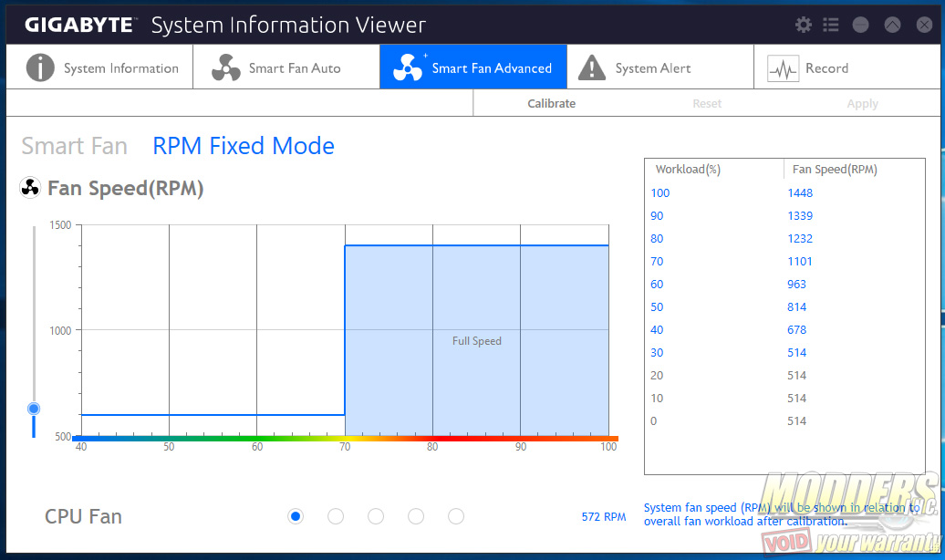Select RPM Fixed Mode
This screenshot has height=560, width=945.
click(x=244, y=146)
